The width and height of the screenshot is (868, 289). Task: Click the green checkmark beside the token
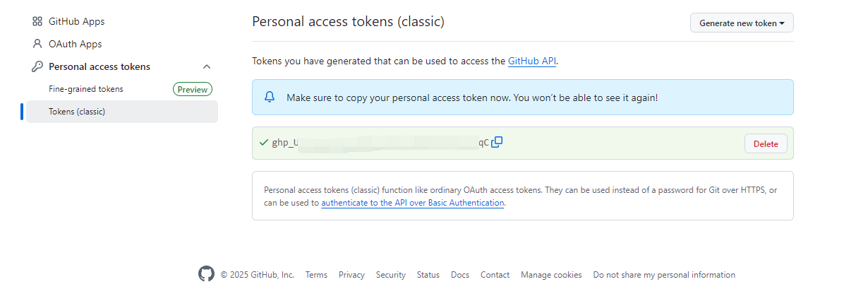tap(264, 143)
